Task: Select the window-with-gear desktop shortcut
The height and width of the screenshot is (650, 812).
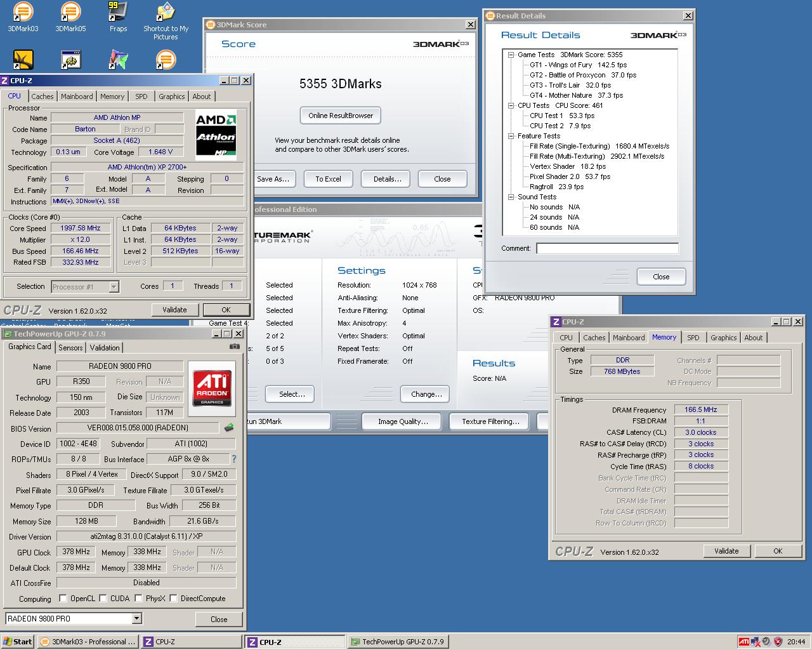Action: [70, 60]
